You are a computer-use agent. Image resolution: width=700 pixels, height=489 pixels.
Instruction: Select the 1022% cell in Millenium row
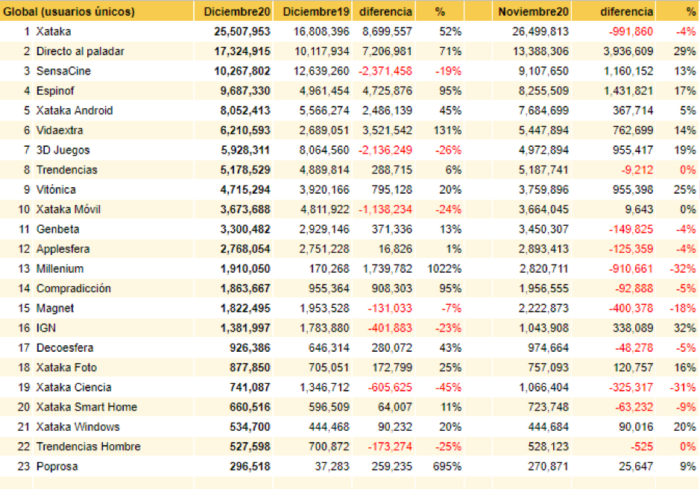coord(444,269)
